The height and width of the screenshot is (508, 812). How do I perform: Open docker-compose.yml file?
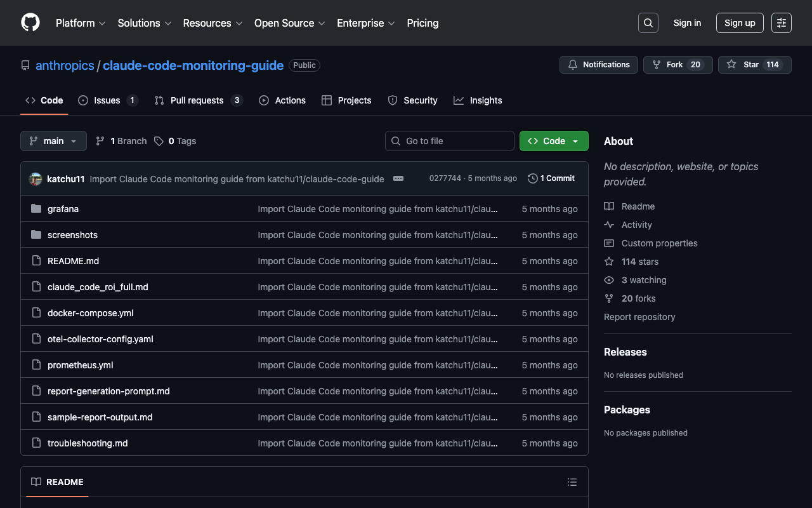[91, 313]
